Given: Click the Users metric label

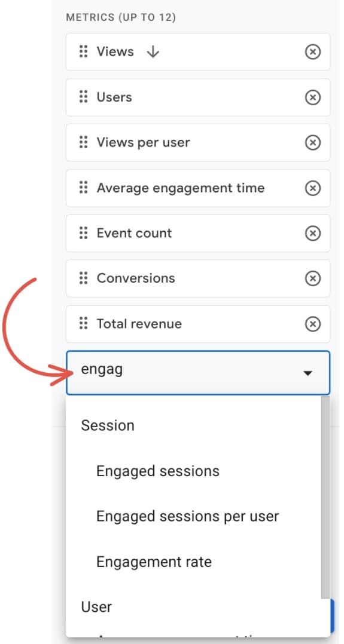Looking at the screenshot, I should pos(114,97).
